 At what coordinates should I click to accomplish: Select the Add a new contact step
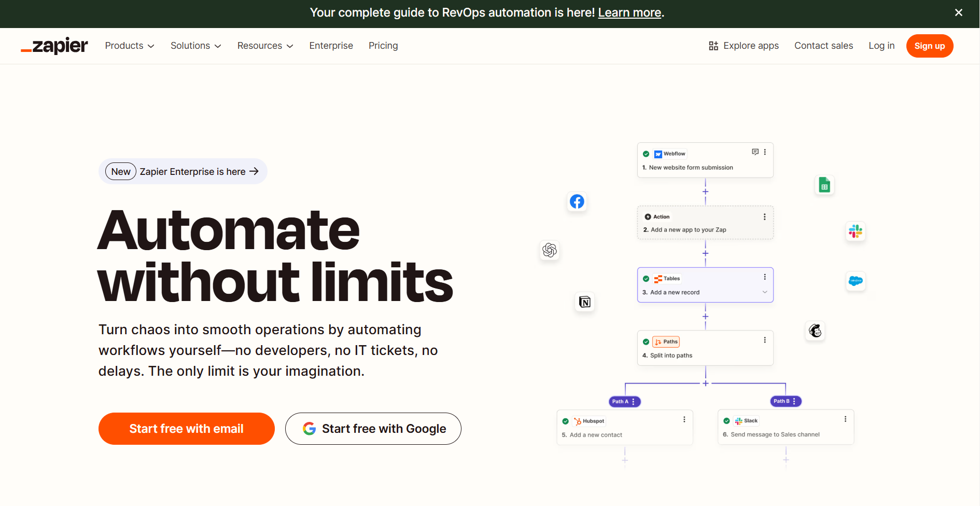click(x=625, y=427)
